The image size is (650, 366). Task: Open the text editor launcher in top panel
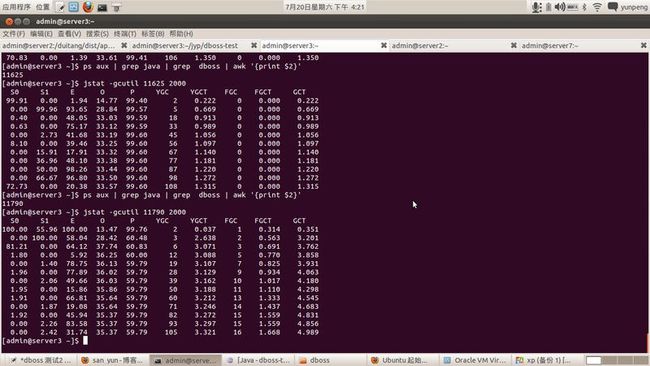[61, 7]
